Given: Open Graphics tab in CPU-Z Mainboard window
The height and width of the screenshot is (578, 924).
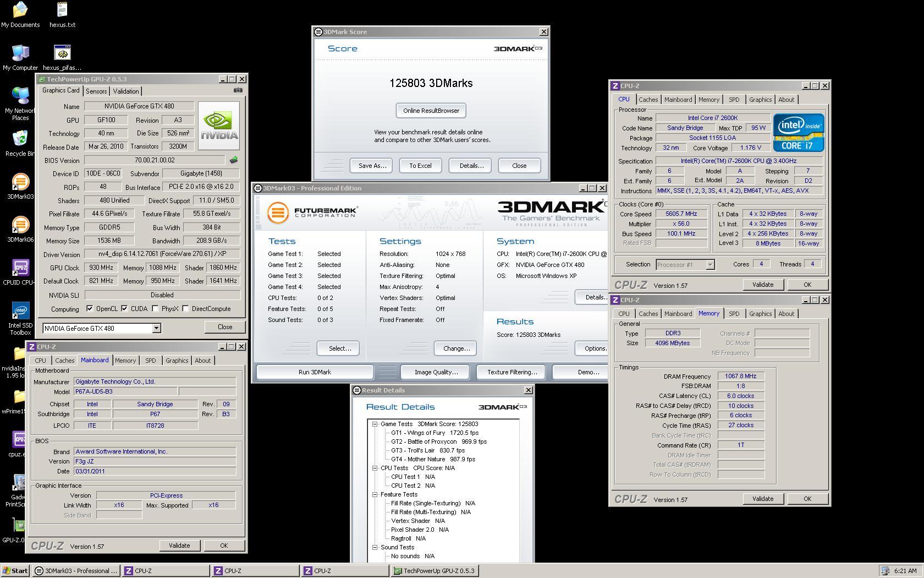Looking at the screenshot, I should point(177,361).
